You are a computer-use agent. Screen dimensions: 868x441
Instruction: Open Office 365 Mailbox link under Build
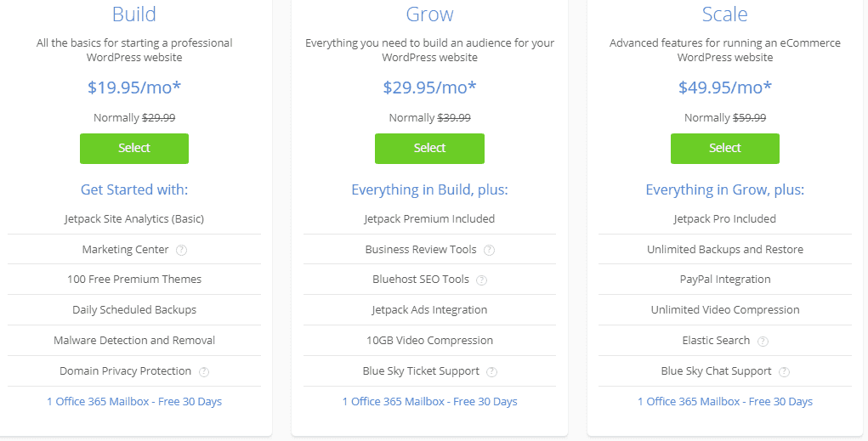[134, 401]
